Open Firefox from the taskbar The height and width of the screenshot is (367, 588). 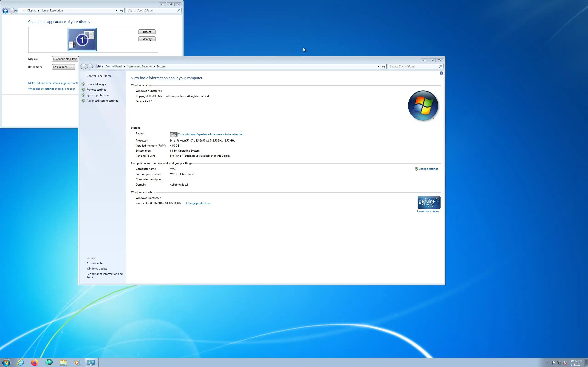tap(34, 362)
